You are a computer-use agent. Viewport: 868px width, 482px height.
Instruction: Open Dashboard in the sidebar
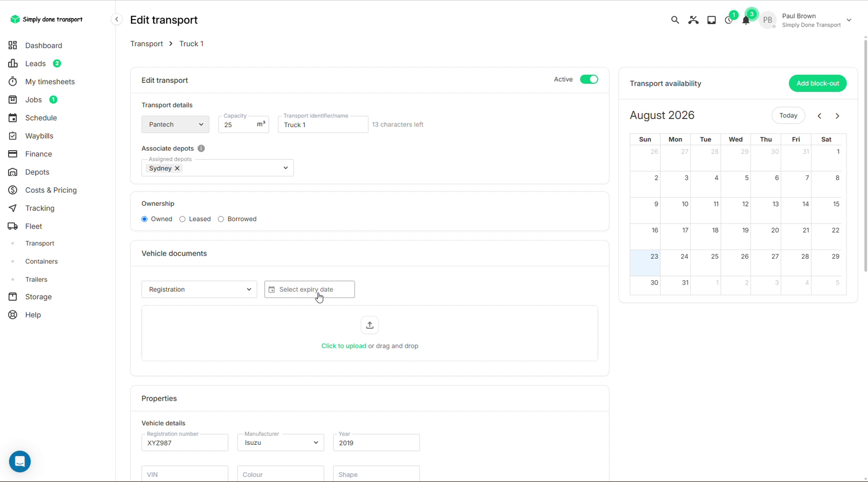pos(43,45)
